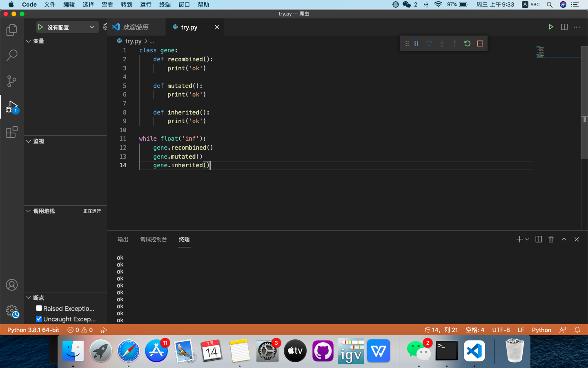
Task: Split the terminal panel
Action: point(539,239)
